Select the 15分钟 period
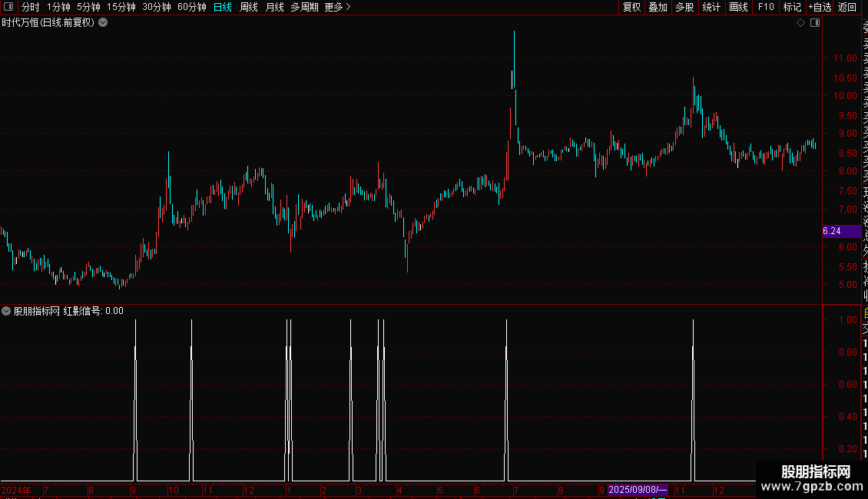Image resolution: width=868 pixels, height=499 pixels. pyautogui.click(x=121, y=7)
